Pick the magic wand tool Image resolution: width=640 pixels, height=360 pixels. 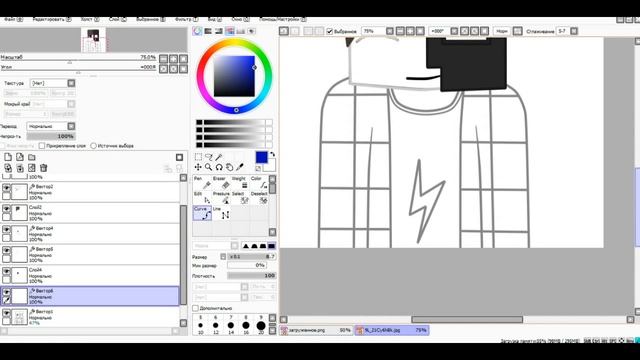point(219,157)
